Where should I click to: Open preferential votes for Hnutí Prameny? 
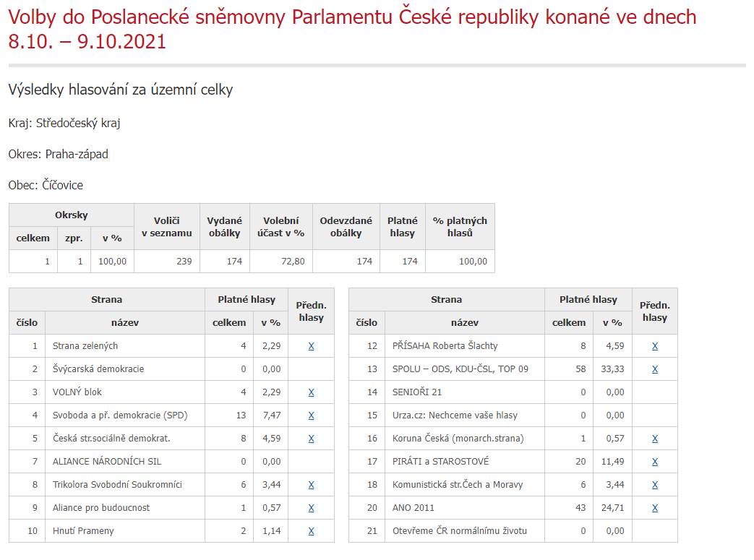click(311, 531)
